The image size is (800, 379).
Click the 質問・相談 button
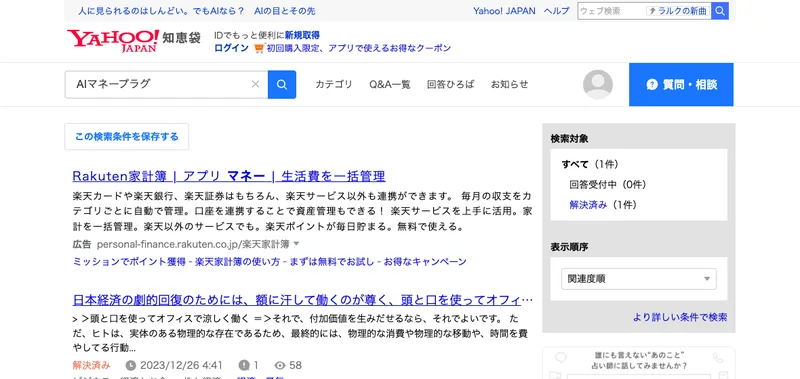681,85
